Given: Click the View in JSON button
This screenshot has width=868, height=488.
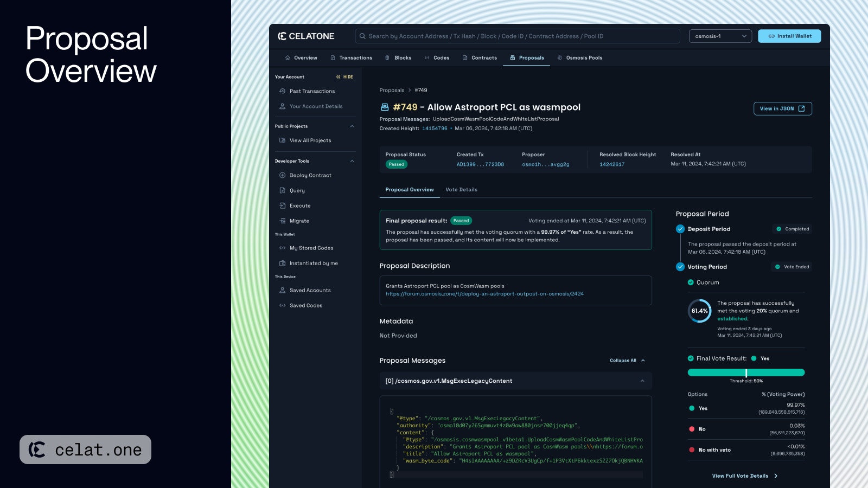Looking at the screenshot, I should [x=782, y=108].
